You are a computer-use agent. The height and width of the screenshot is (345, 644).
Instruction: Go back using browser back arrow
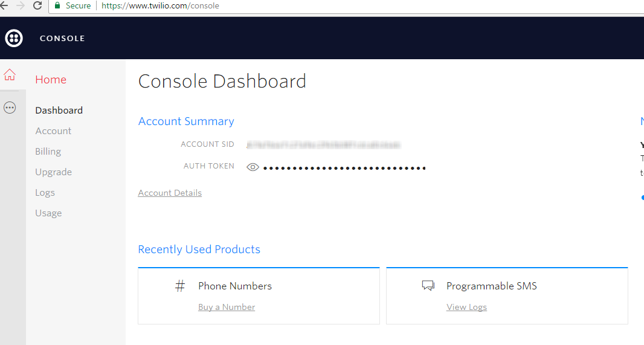[4, 6]
